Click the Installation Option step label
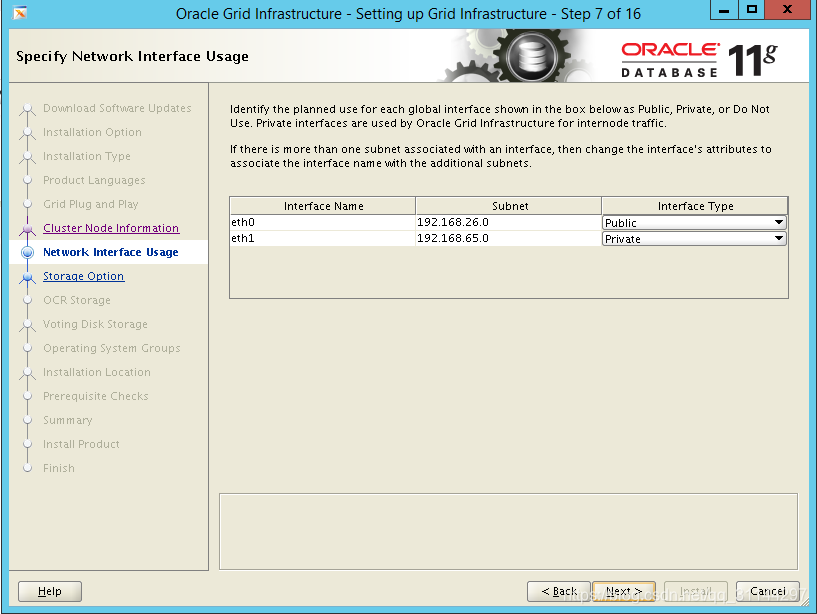 [x=92, y=132]
